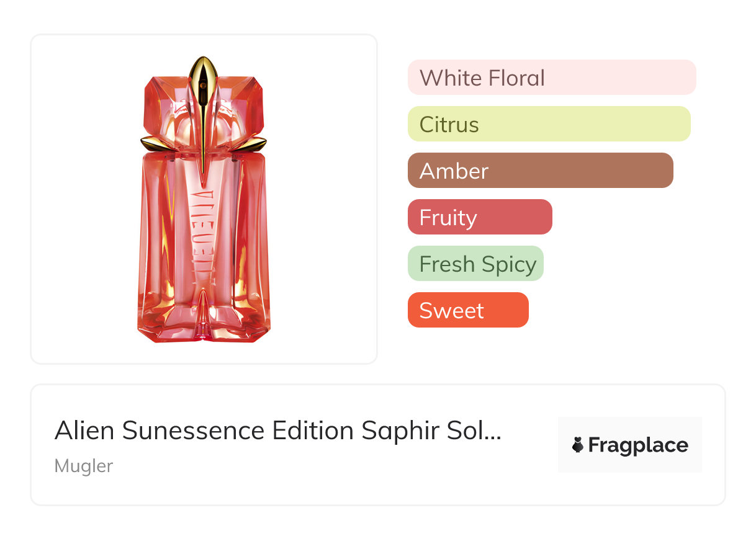
Task: Select the Citrus accord bar
Action: (x=549, y=124)
